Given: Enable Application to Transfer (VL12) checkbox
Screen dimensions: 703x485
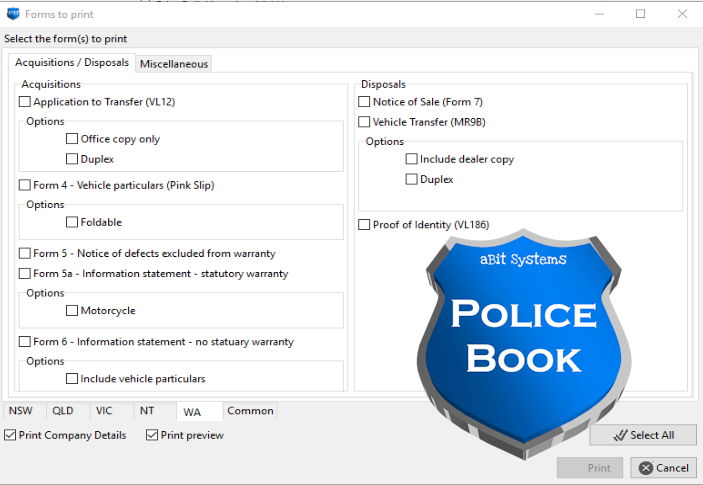Looking at the screenshot, I should (x=25, y=102).
